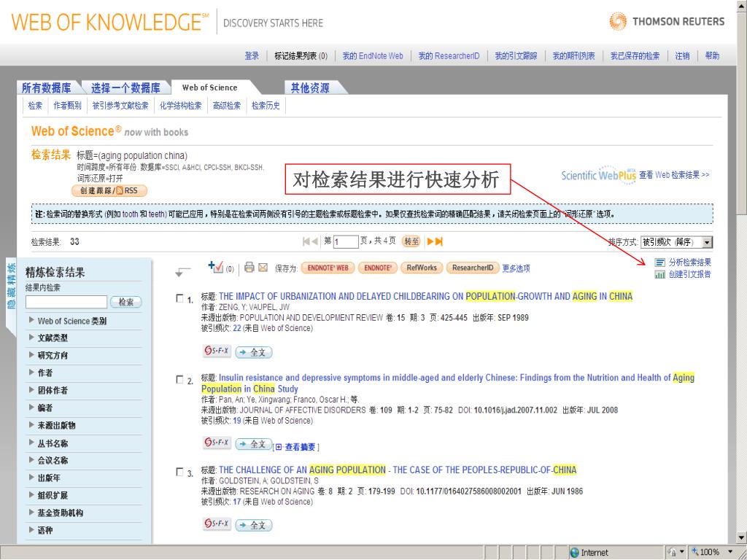Click the 创建跟踪 / RSS button
This screenshot has width=747, height=560.
coord(109,190)
